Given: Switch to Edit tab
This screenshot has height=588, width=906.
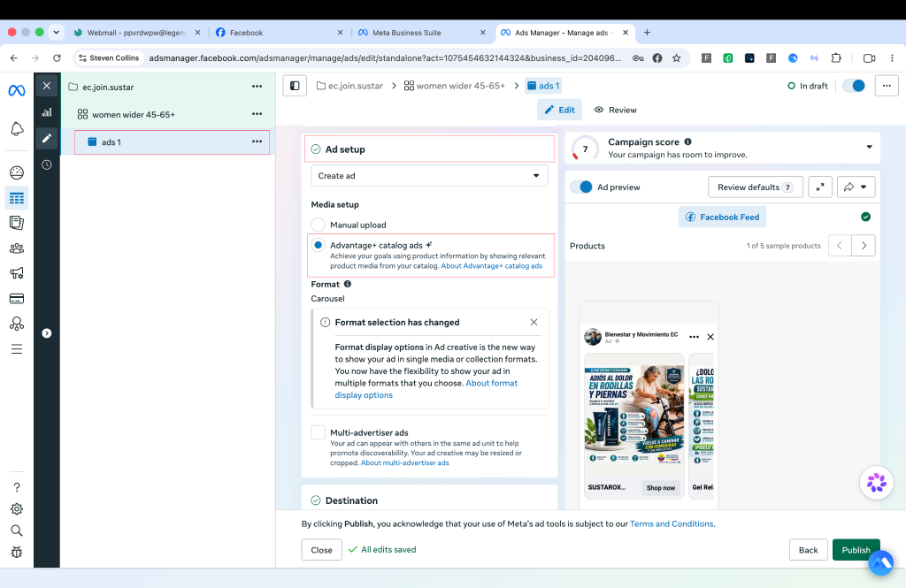Looking at the screenshot, I should pos(559,110).
